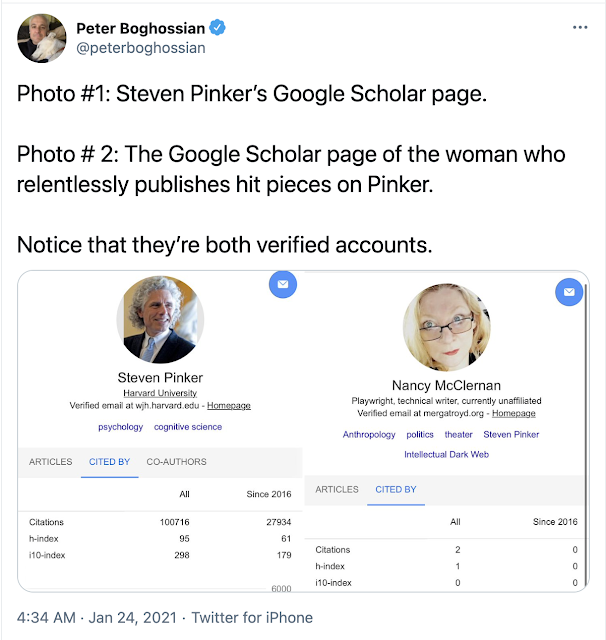Click Peter Boghossian's verified badge
The height and width of the screenshot is (640, 606).
point(216,28)
